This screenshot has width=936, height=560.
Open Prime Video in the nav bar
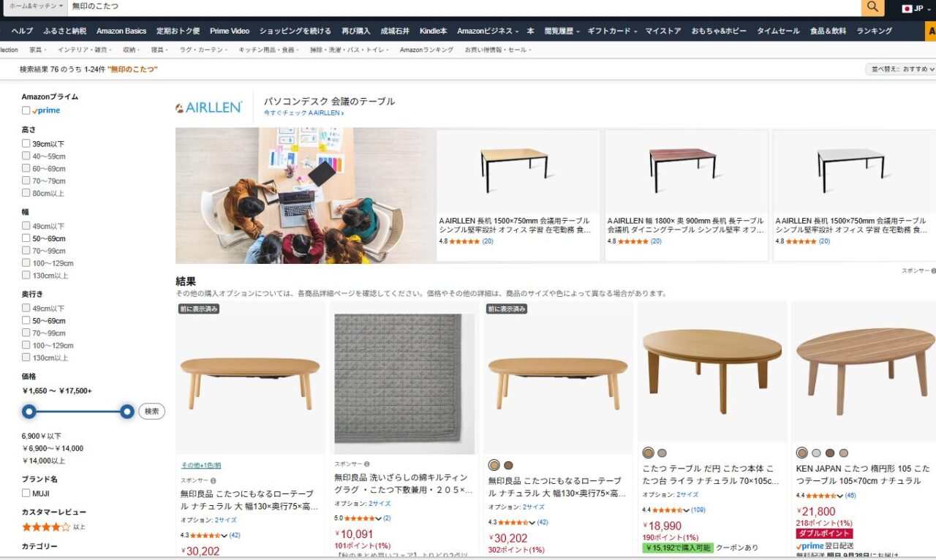coord(230,31)
